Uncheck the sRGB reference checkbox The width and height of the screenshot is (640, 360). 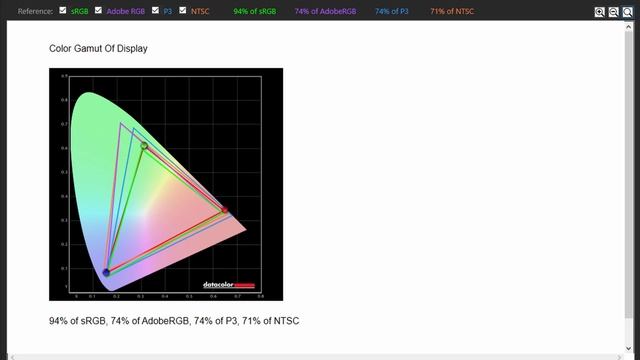tap(62, 10)
